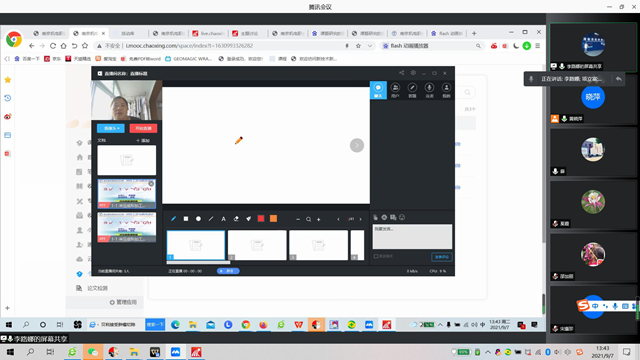
Task: Toggle the blue pill switch in status bar
Action: coord(228,271)
